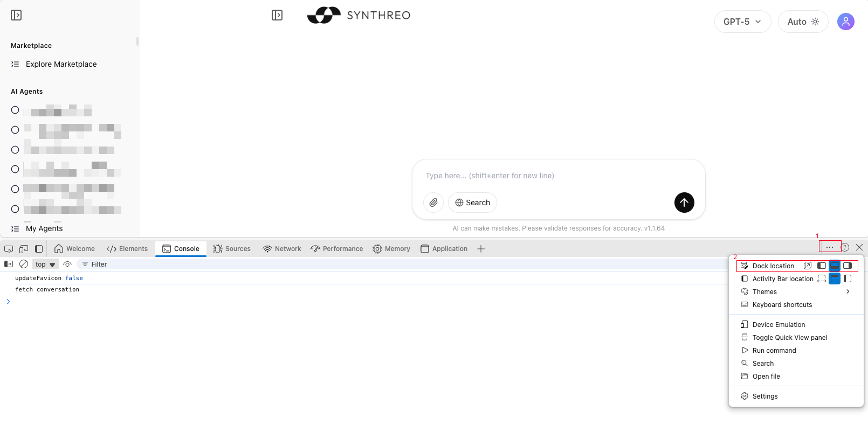Image resolution: width=868 pixels, height=425 pixels.
Task: Add a new tool with the plus icon
Action: [481, 249]
